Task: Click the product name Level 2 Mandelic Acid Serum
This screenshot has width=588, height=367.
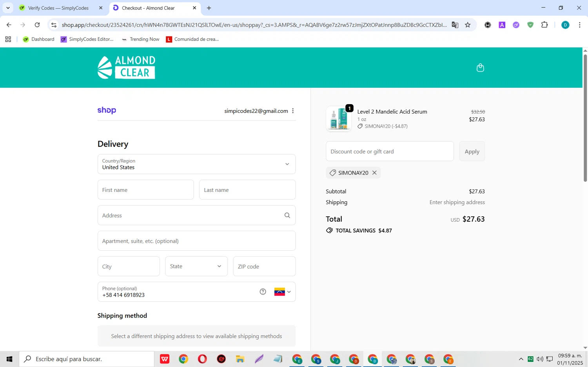Action: tap(392, 112)
